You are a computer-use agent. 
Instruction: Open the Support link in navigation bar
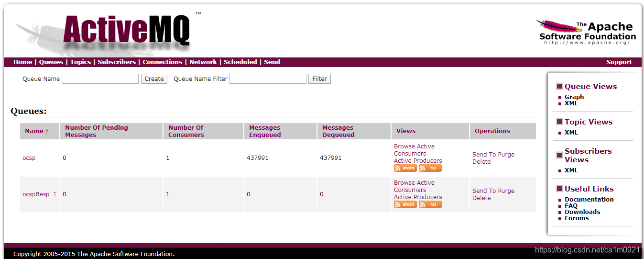(x=619, y=62)
